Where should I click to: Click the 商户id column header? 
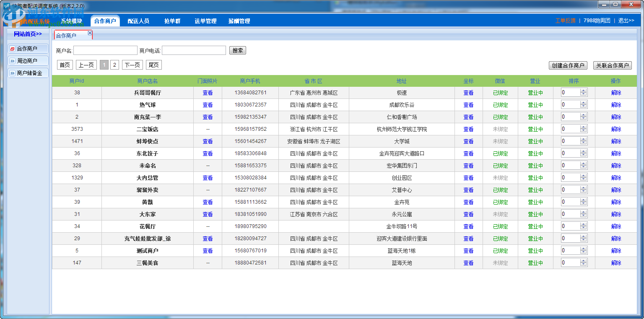[77, 81]
